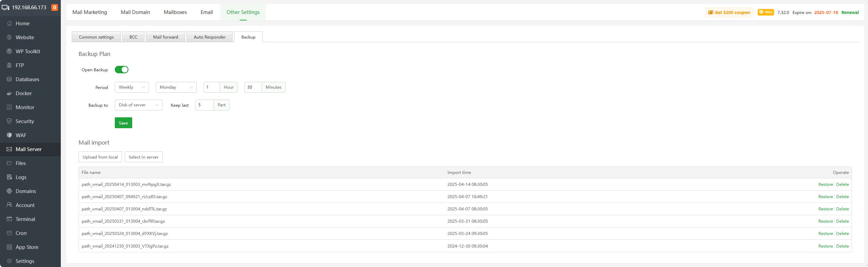Click the Terminal icon in sidebar
This screenshot has height=267, width=868.
[9, 219]
